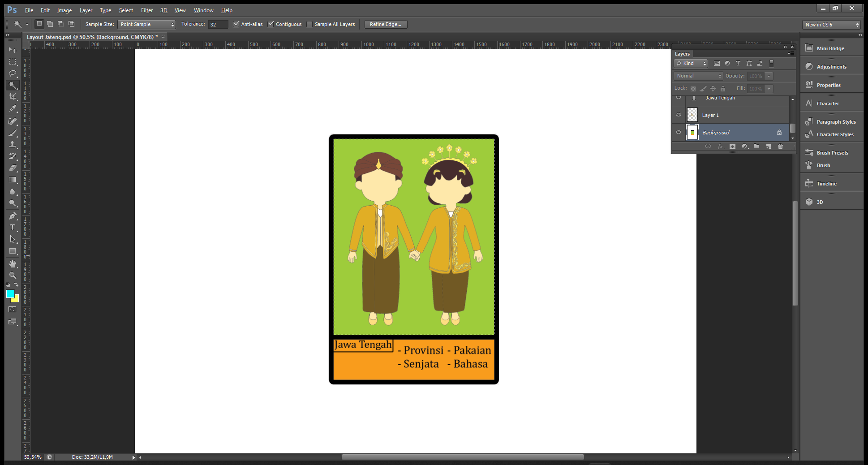Viewport: 868px width, 465px height.
Task: Open the Adjustments panel
Action: [831, 67]
